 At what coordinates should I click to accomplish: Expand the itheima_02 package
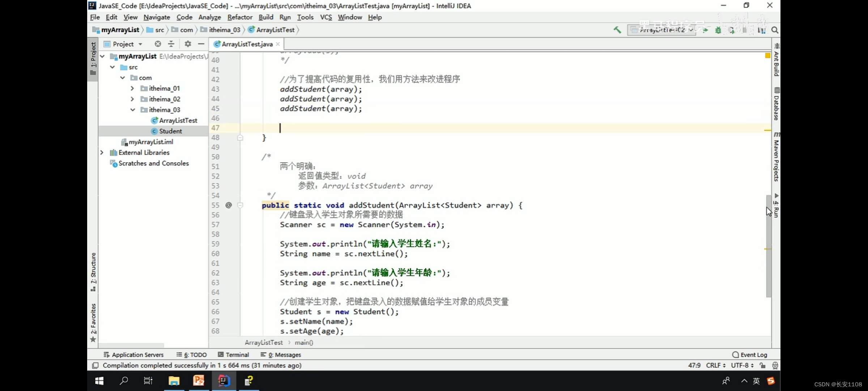132,99
